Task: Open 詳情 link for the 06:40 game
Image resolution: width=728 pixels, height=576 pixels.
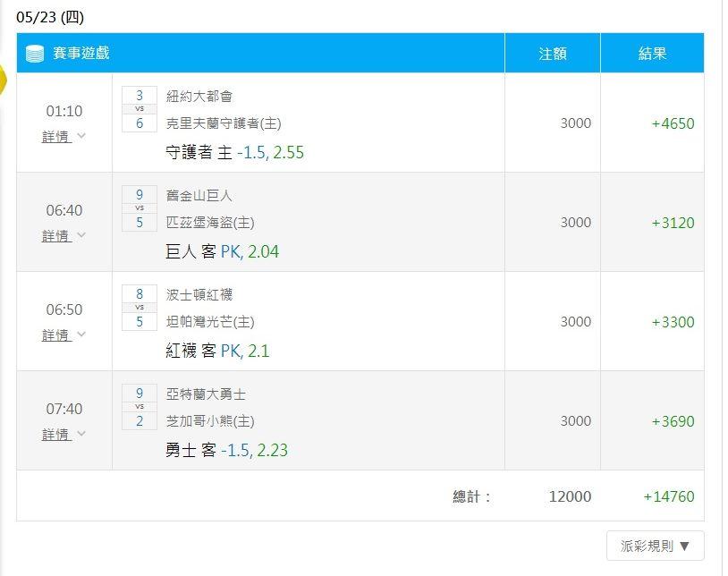Action: (x=56, y=236)
